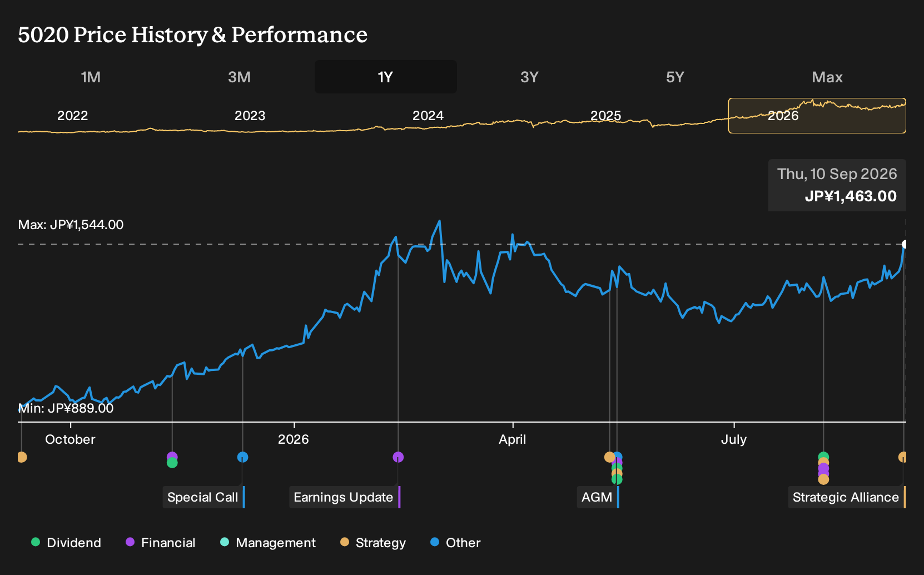Click the Min: JP¥889.00 label
The height and width of the screenshot is (575, 924).
coord(66,408)
